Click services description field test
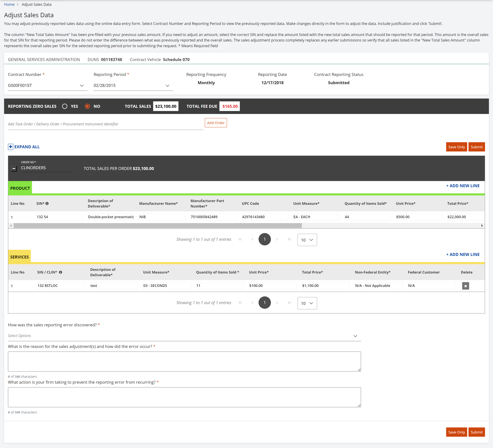This screenshot has width=493, height=448. point(114,286)
